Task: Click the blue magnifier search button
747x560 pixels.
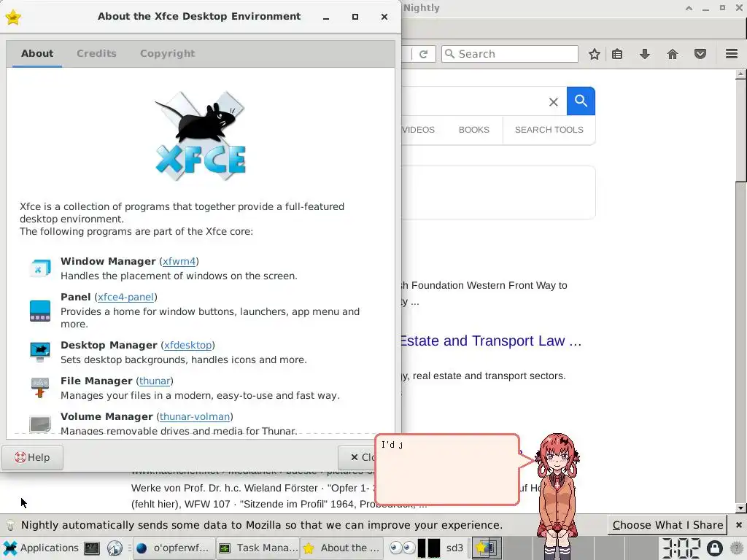Action: point(581,101)
